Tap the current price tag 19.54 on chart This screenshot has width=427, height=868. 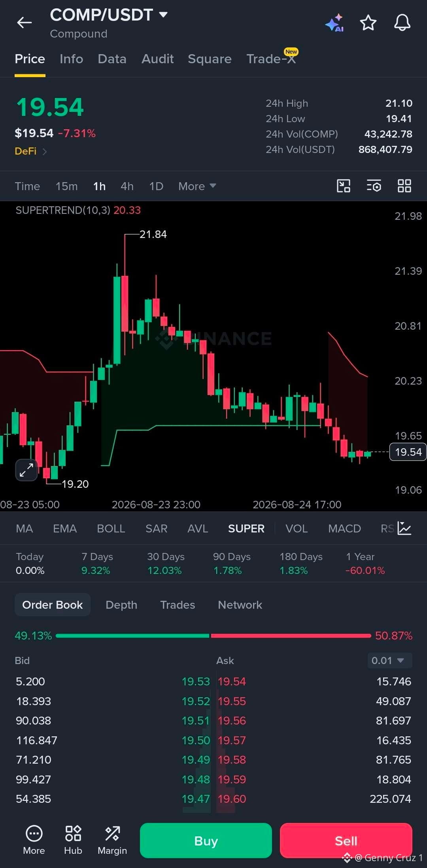(x=408, y=452)
